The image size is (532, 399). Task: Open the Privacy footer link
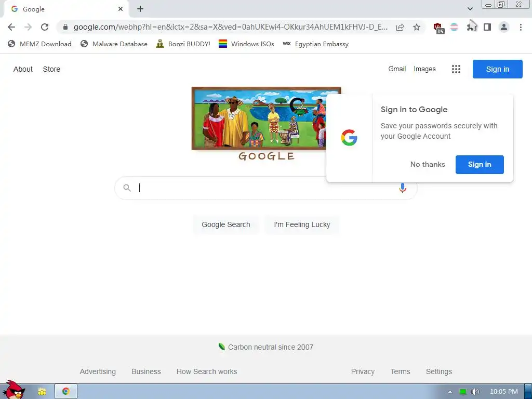(363, 371)
